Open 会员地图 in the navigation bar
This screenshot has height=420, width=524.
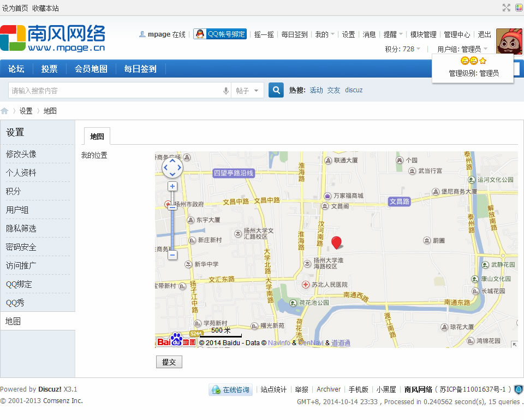91,69
